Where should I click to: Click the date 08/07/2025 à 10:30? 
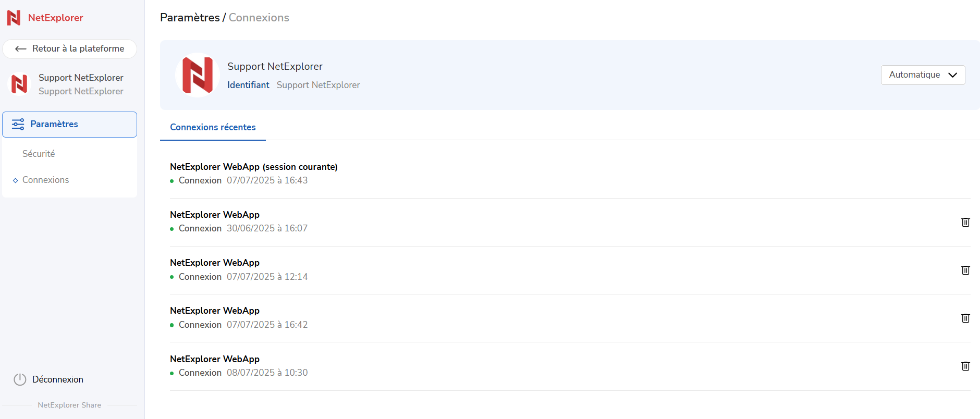pyautogui.click(x=267, y=373)
